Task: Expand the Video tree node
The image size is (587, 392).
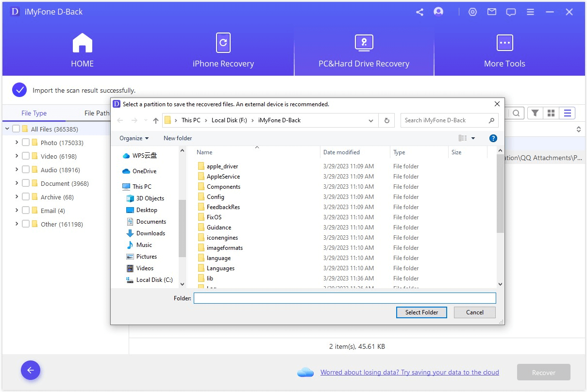Action: 17,156
